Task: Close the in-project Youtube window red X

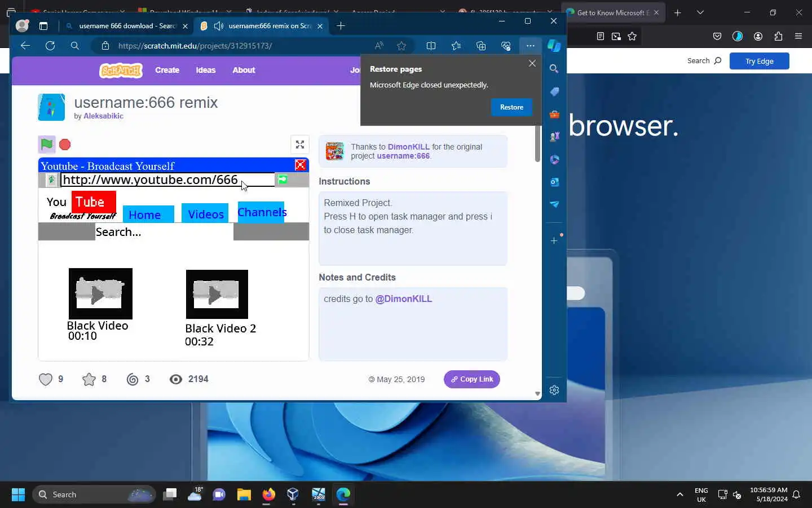Action: [301, 165]
